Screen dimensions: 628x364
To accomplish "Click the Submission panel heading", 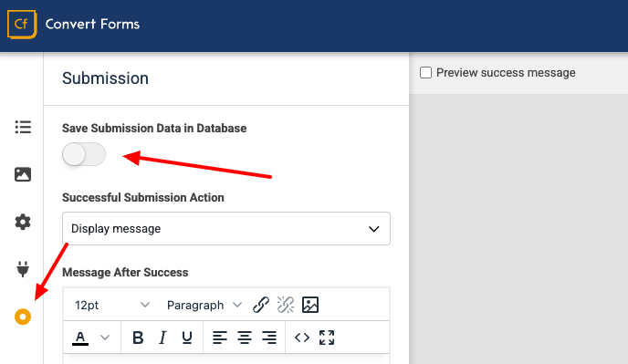I will tap(105, 78).
